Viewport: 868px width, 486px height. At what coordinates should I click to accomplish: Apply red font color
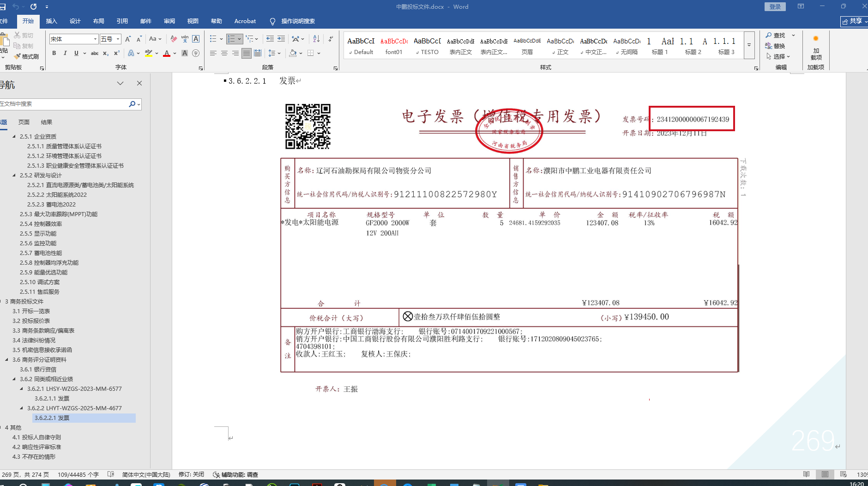click(167, 53)
